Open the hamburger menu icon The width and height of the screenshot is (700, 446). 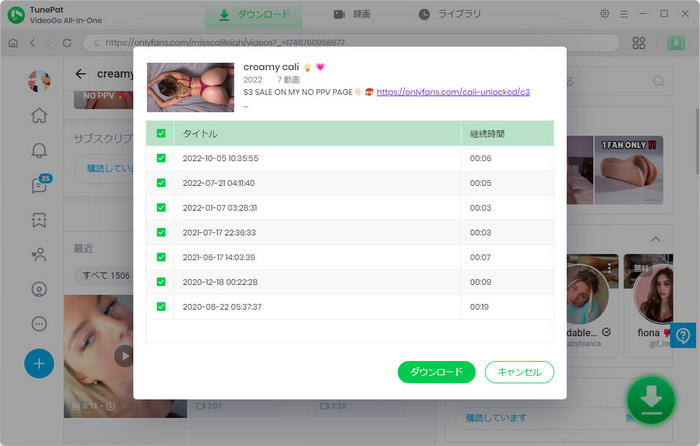624,14
